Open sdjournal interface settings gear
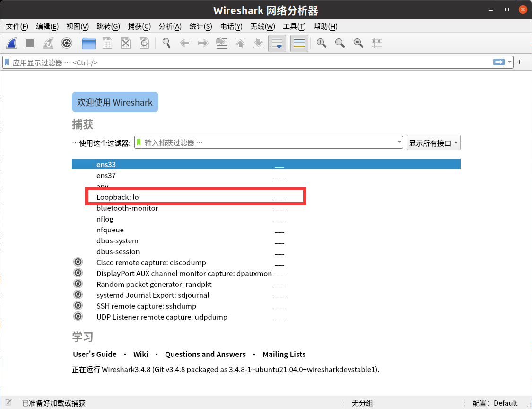 click(x=78, y=294)
